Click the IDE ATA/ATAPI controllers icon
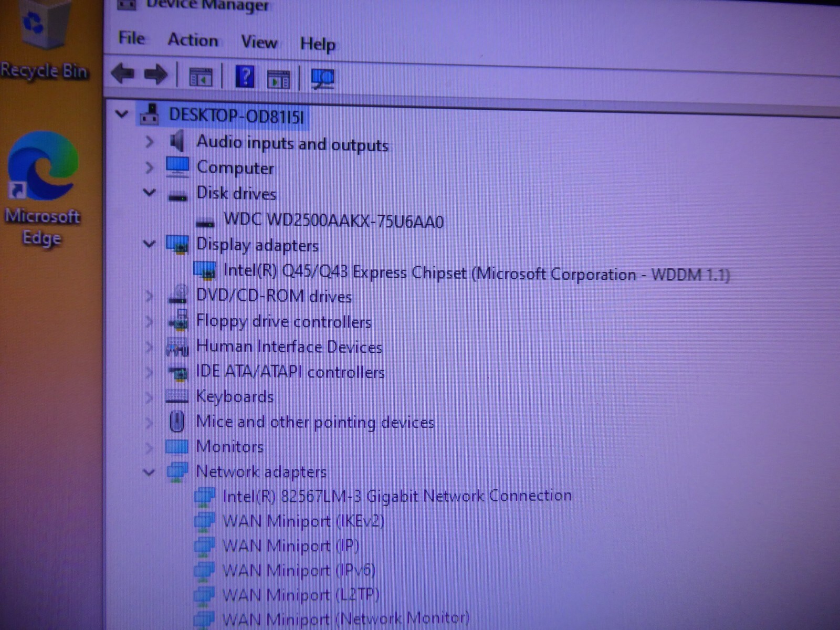This screenshot has height=630, width=840. [177, 372]
